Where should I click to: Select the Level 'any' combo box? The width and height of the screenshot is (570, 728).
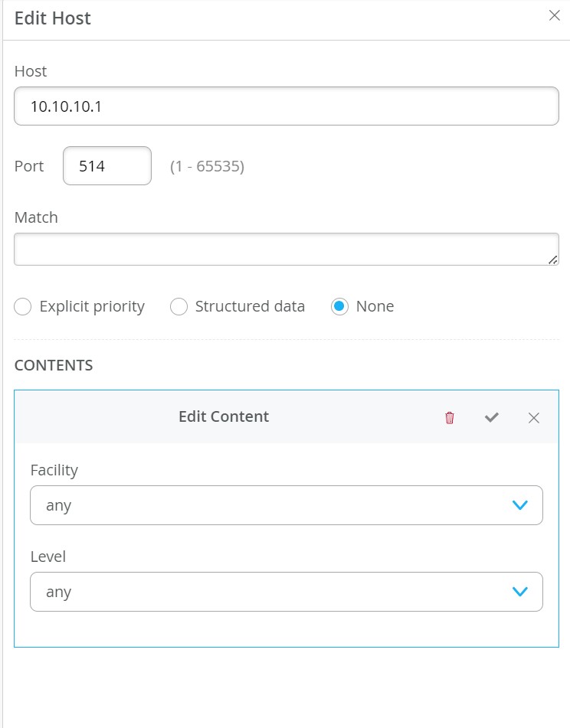(286, 590)
